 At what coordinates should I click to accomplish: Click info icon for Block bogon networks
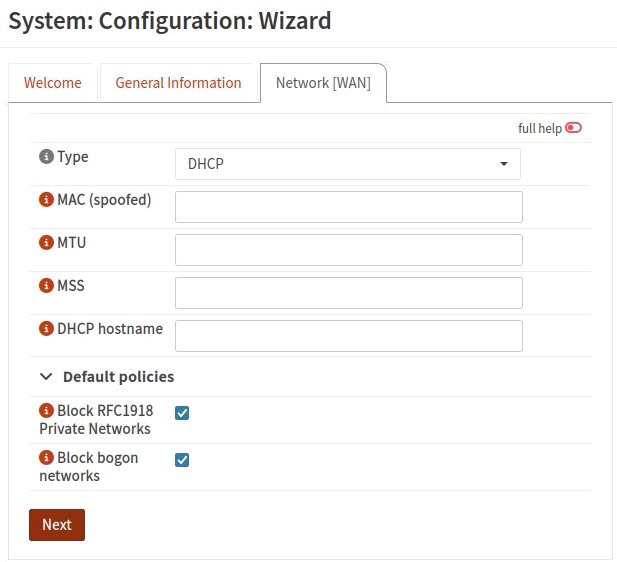tap(46, 458)
